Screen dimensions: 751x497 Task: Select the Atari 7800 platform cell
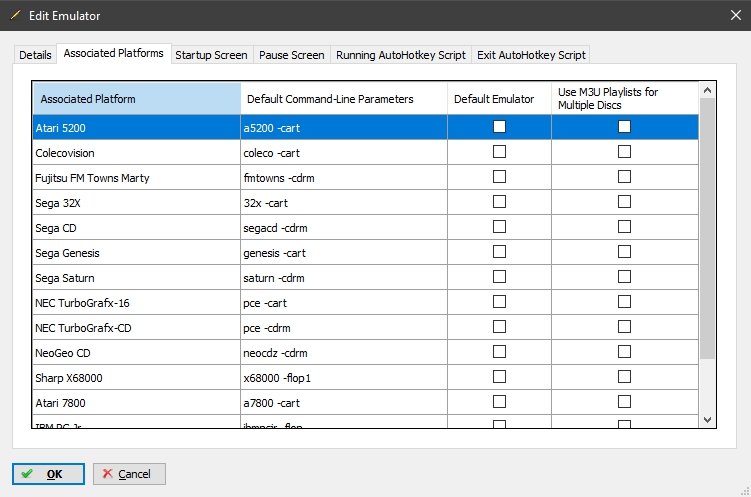click(x=137, y=403)
